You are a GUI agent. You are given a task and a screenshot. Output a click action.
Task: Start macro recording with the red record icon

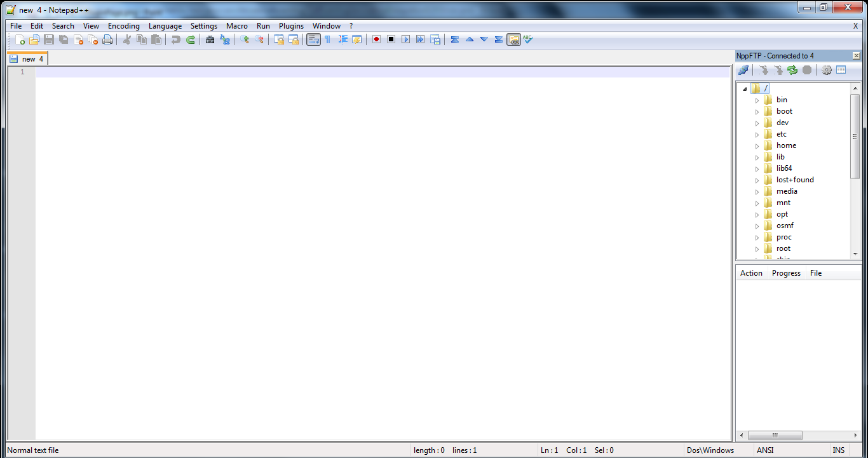click(376, 39)
